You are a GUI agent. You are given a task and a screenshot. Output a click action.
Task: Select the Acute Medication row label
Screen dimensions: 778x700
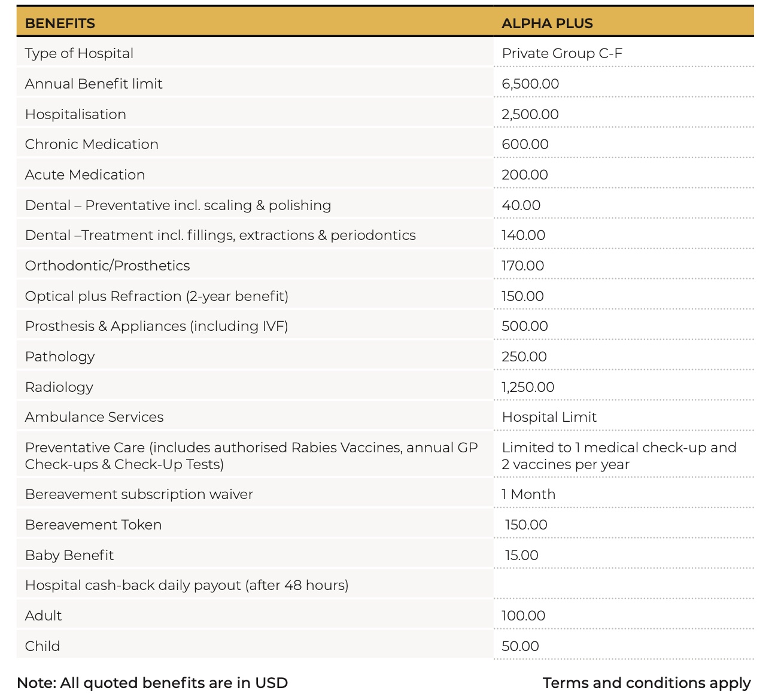click(x=85, y=175)
